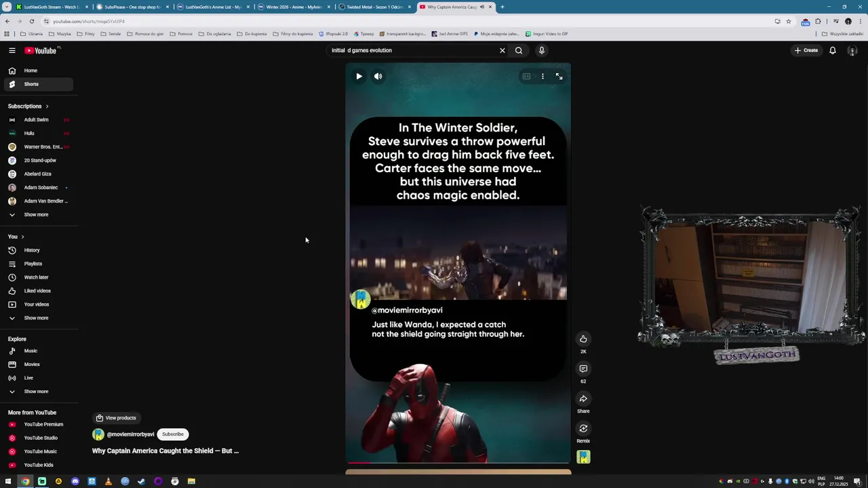
Task: Seek using the Short's red progress bar
Action: (458, 463)
